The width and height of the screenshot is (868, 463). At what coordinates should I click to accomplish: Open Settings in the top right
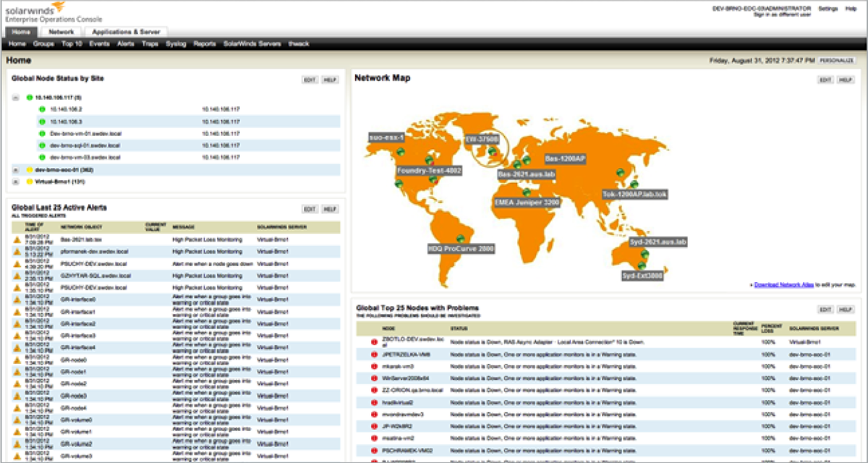pyautogui.click(x=828, y=8)
